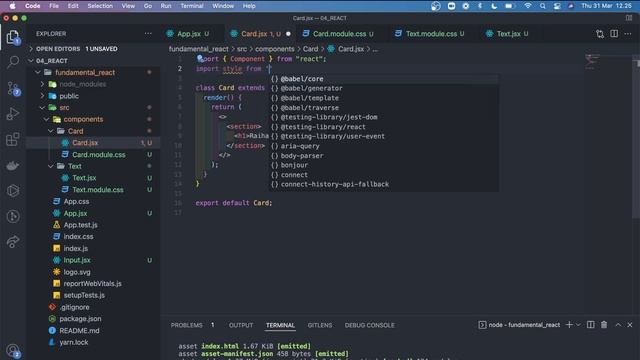
Task: Open the Search view in activity bar
Action: click(x=13, y=62)
